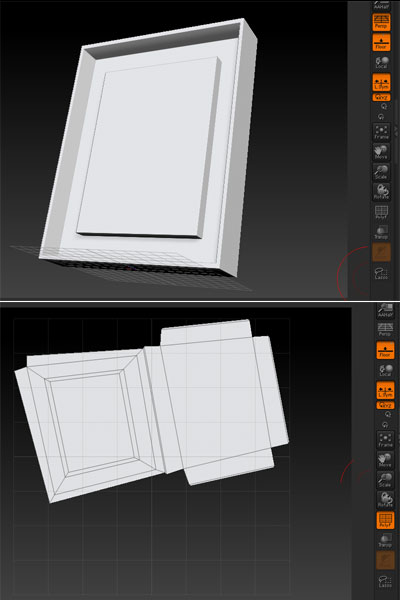
Task: Enable Persp perspective mode in lower panel
Action: [385, 330]
